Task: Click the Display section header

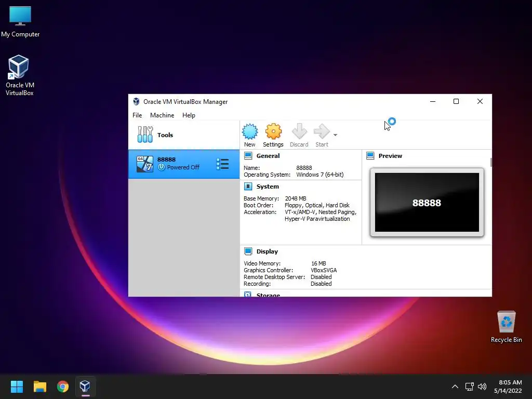Action: (267, 251)
